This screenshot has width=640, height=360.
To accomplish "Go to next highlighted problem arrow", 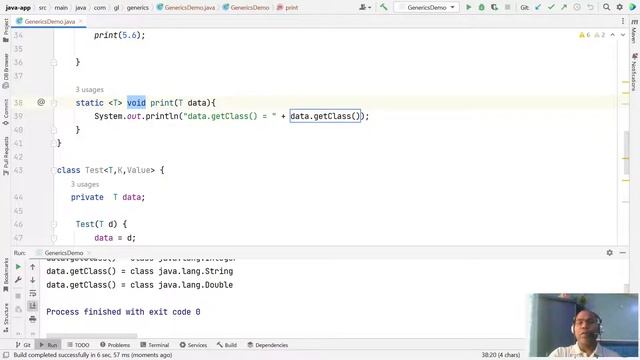I will 623,35.
